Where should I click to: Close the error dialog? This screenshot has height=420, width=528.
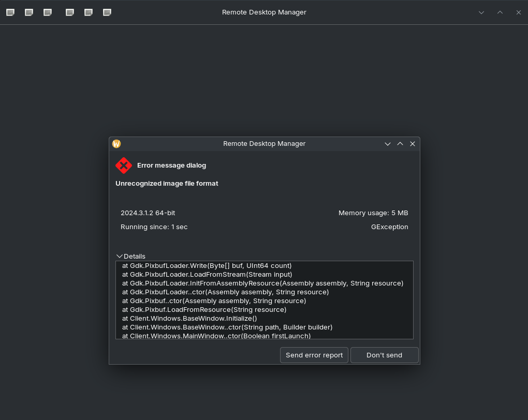(413, 144)
